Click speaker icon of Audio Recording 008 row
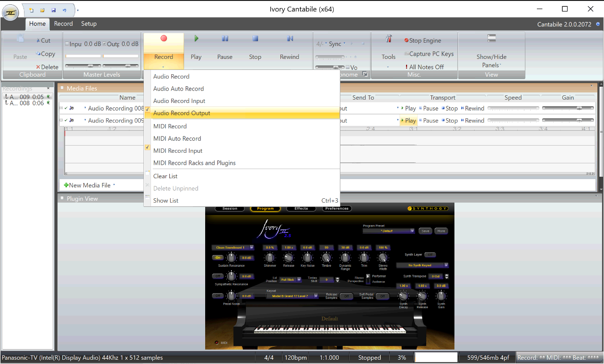Viewport: 604px width, 364px height. point(71,108)
